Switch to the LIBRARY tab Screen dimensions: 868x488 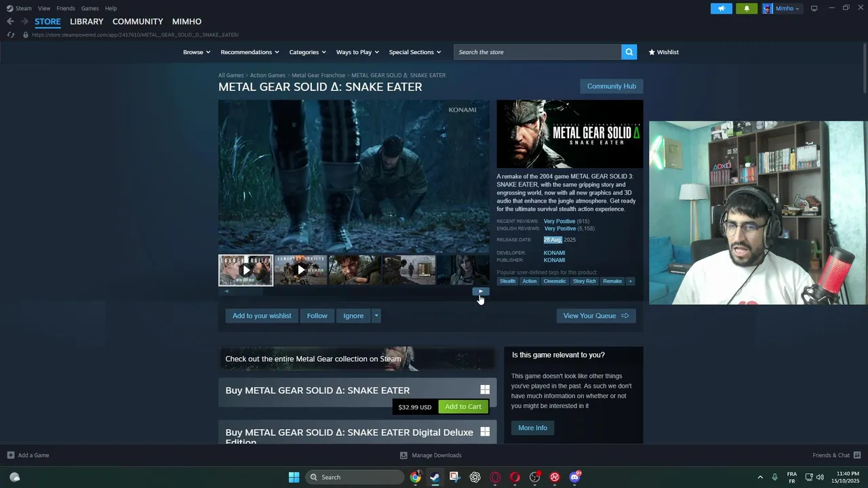pos(87,22)
